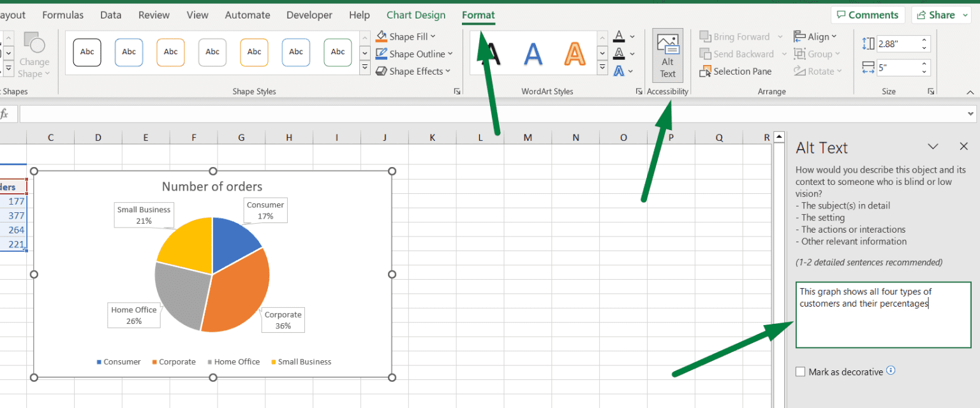Screen dimensions: 980x408
Task: Open the WordArt Styles dialog launcher
Action: pyautogui.click(x=639, y=91)
